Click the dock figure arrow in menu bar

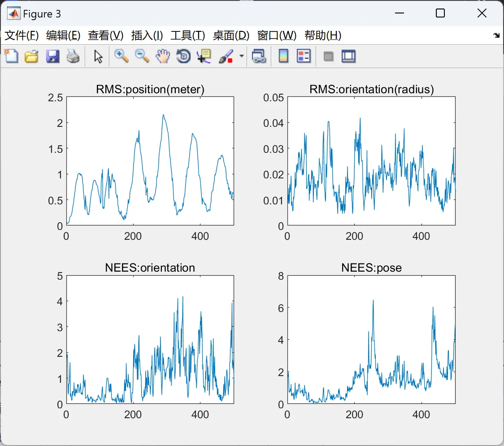(496, 35)
